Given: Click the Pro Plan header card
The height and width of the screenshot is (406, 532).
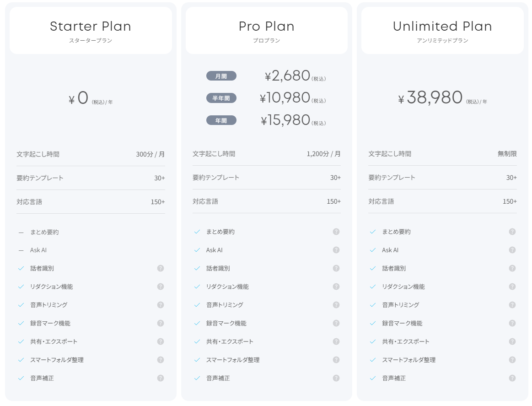Looking at the screenshot, I should 267,31.
